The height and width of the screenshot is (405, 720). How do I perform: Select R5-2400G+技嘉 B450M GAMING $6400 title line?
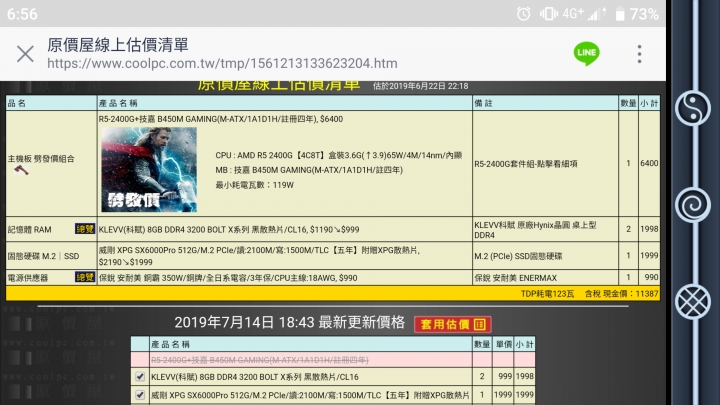click(x=221, y=119)
